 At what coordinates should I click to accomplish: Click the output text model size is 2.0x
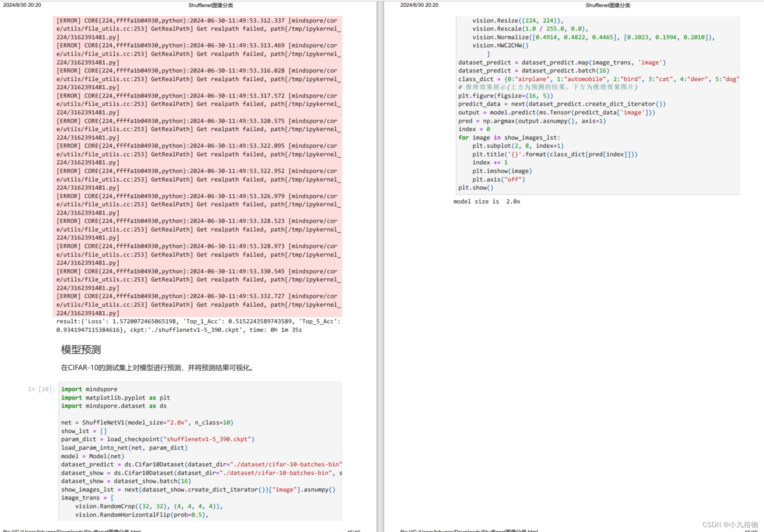(487, 202)
